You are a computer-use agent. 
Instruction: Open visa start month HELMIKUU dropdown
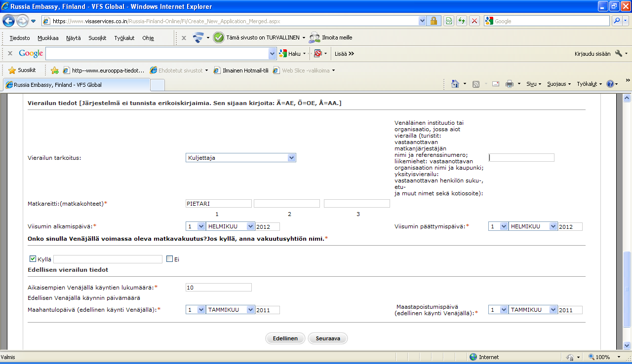point(251,226)
